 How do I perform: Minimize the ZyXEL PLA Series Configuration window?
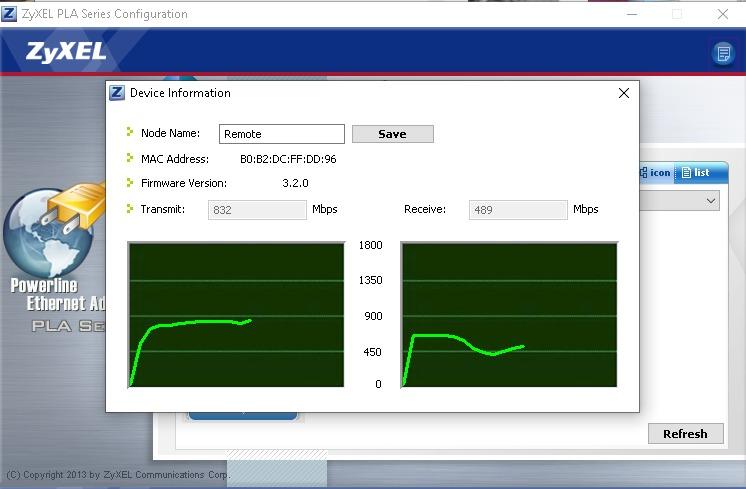tap(632, 14)
